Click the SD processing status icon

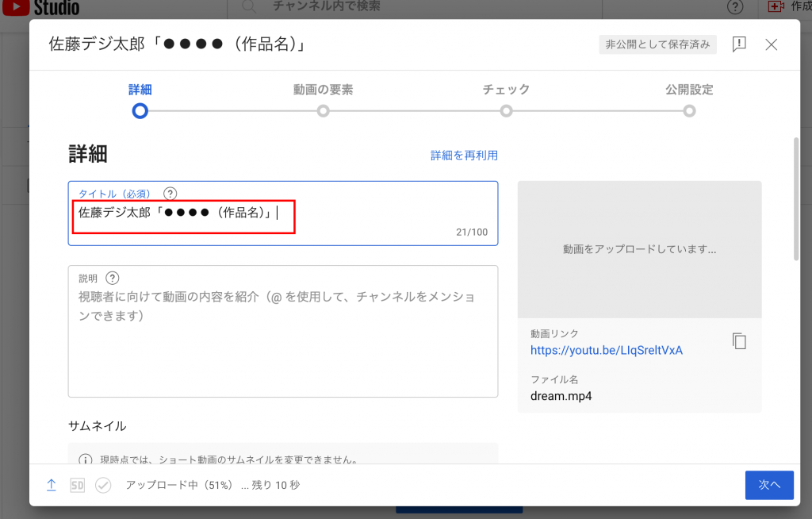77,485
